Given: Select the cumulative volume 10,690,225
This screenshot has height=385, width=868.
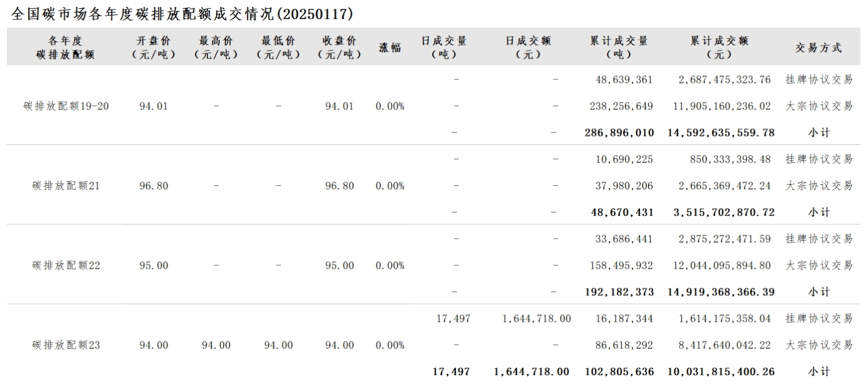Looking at the screenshot, I should 624,159.
